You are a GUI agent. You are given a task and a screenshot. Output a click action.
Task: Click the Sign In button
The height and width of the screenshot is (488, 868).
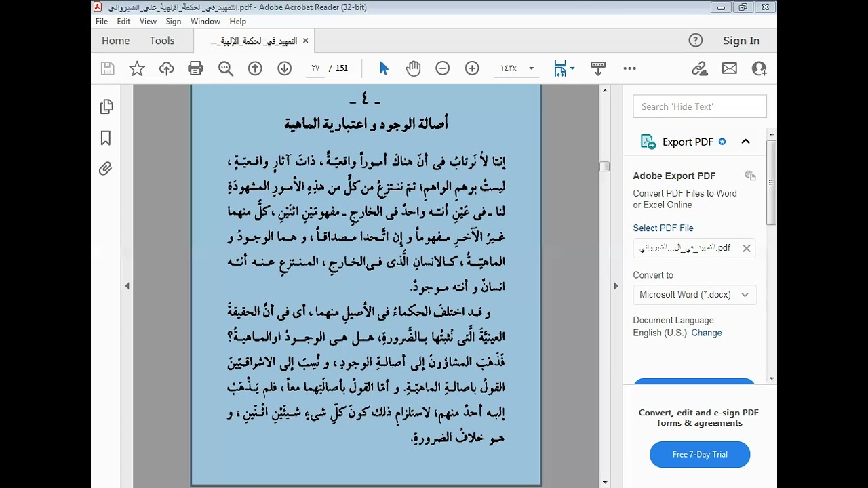point(741,41)
